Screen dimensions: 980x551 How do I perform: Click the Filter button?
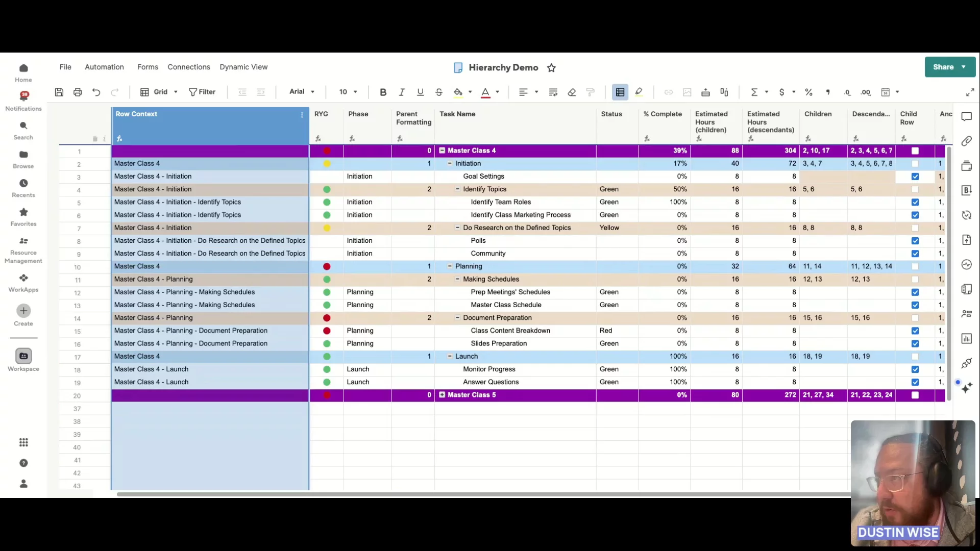(202, 92)
